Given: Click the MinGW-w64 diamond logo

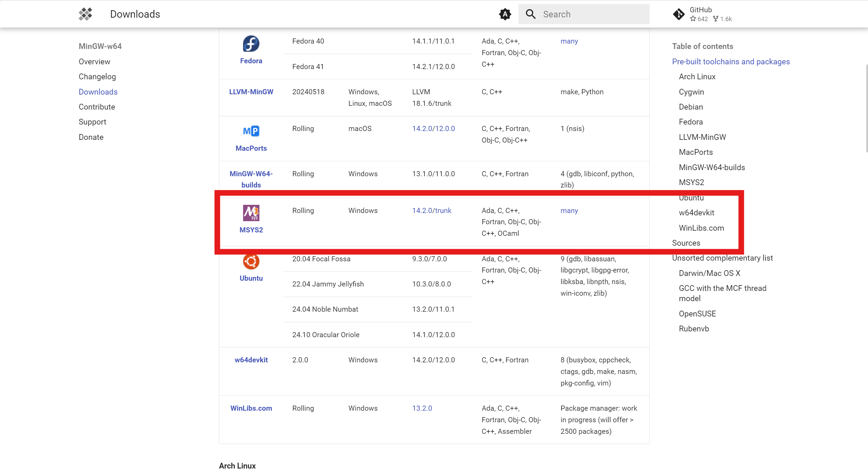Looking at the screenshot, I should click(x=85, y=14).
